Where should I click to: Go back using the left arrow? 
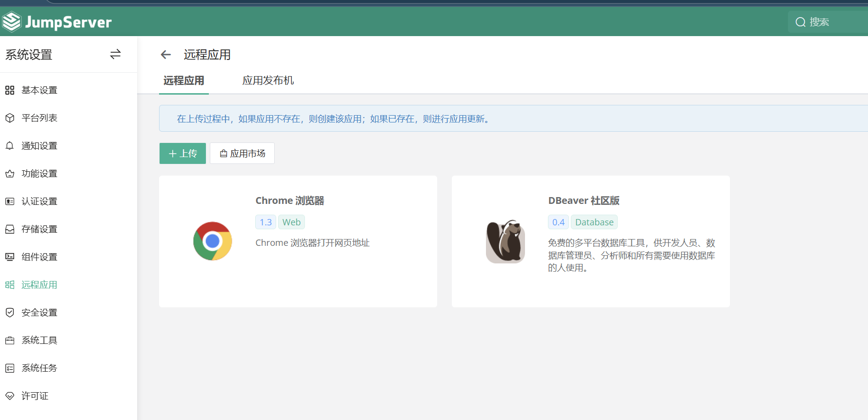166,55
